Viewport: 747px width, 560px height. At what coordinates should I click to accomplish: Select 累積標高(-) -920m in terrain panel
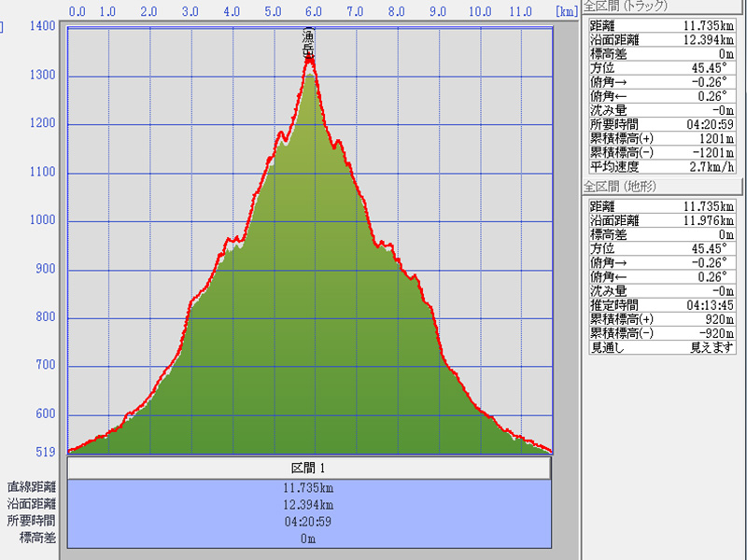663,332
